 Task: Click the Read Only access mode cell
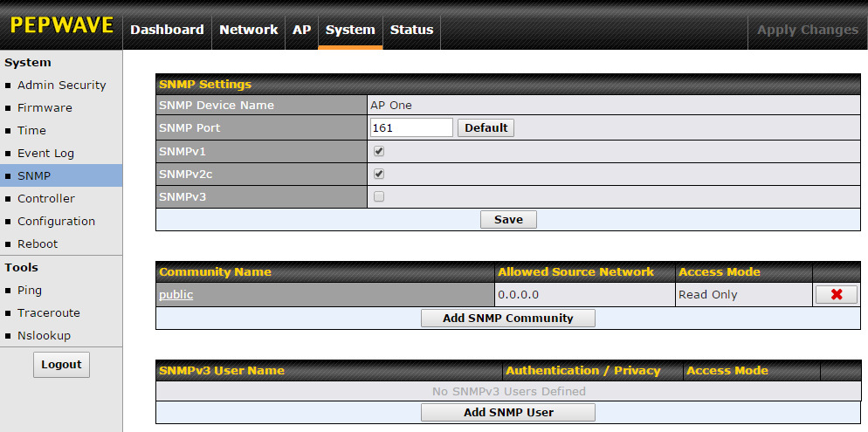pyautogui.click(x=744, y=295)
